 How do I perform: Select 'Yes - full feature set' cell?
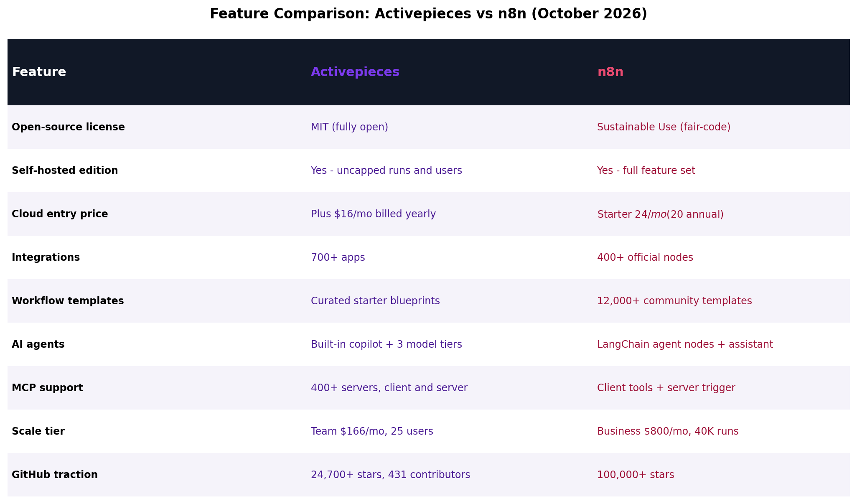tap(646, 171)
